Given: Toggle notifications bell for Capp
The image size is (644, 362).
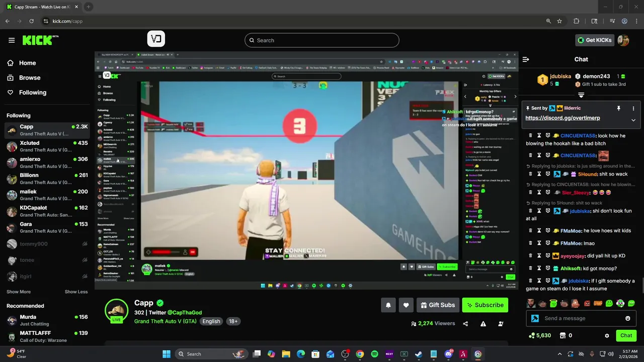Looking at the screenshot, I should 388,305.
